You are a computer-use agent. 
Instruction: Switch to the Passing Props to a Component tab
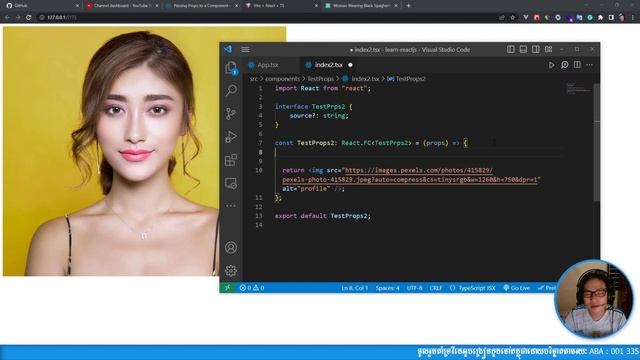click(x=201, y=6)
